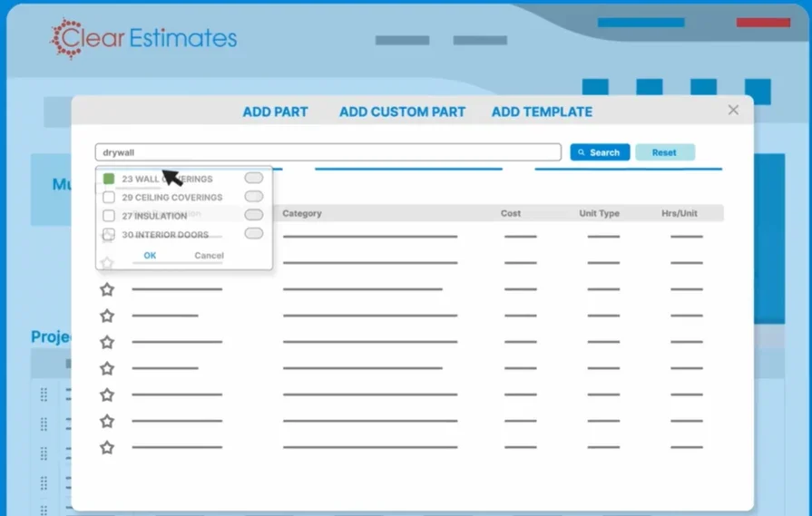Switch to the ADD PART tab
This screenshot has height=516, width=812.
pyautogui.click(x=275, y=112)
